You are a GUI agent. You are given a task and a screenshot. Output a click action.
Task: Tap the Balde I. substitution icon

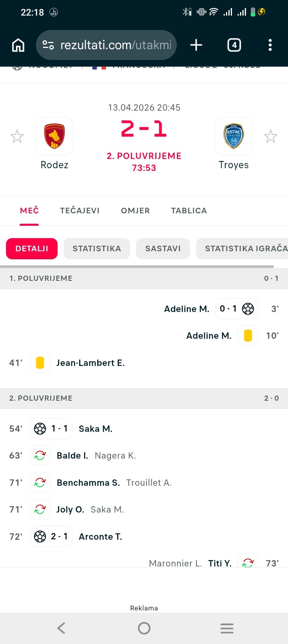click(x=40, y=455)
